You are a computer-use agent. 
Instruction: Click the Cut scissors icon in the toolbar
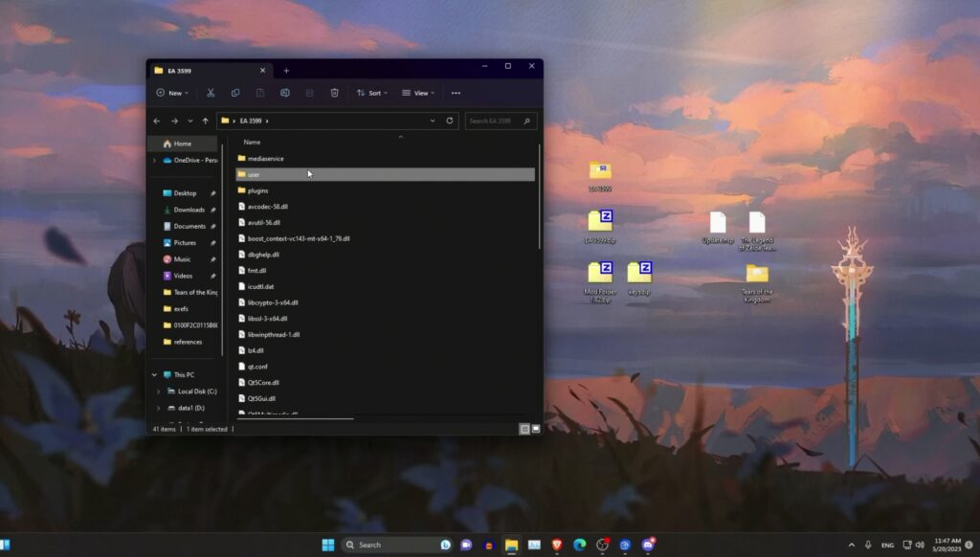click(x=211, y=93)
